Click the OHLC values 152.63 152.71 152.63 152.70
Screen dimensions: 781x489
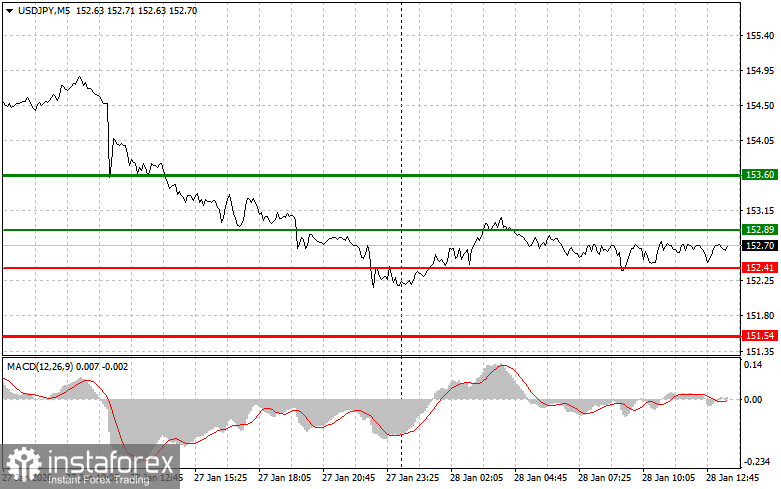(136, 10)
